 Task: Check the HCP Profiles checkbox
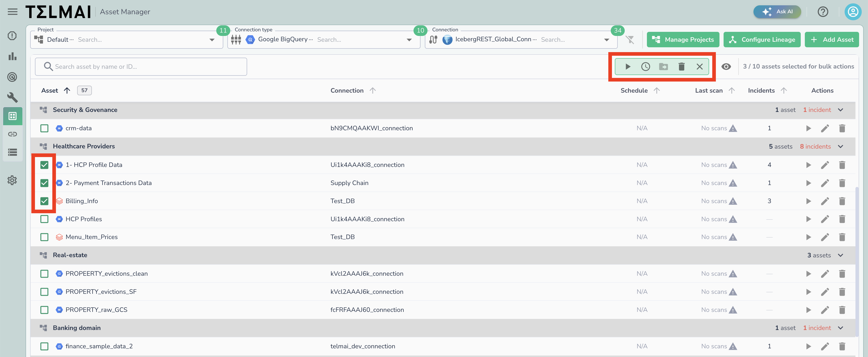coord(44,219)
